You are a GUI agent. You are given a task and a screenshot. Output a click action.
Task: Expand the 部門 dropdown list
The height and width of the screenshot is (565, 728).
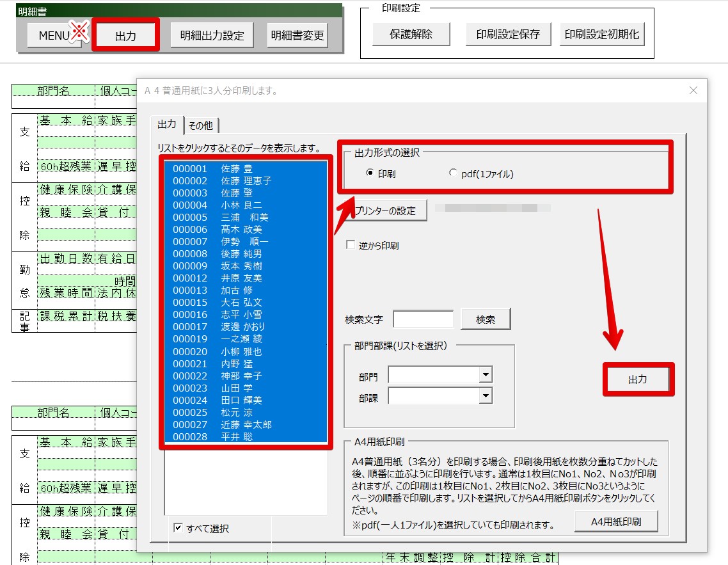(486, 375)
